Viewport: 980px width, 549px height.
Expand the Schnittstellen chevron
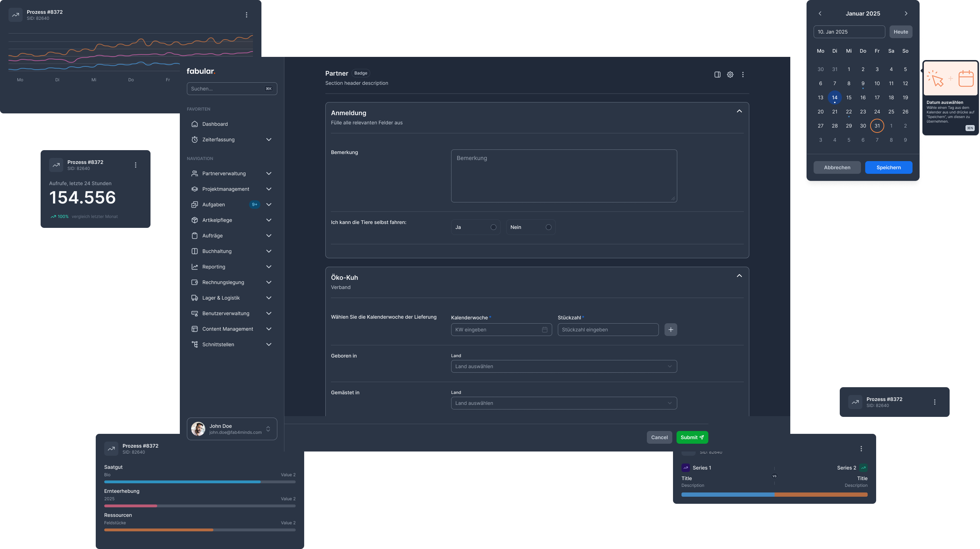268,345
